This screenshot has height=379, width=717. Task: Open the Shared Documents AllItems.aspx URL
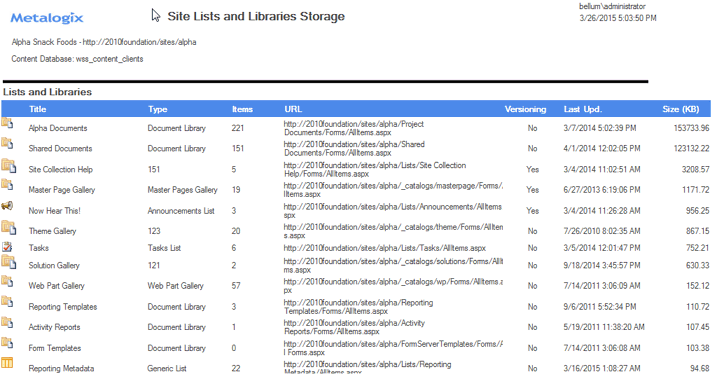click(354, 149)
